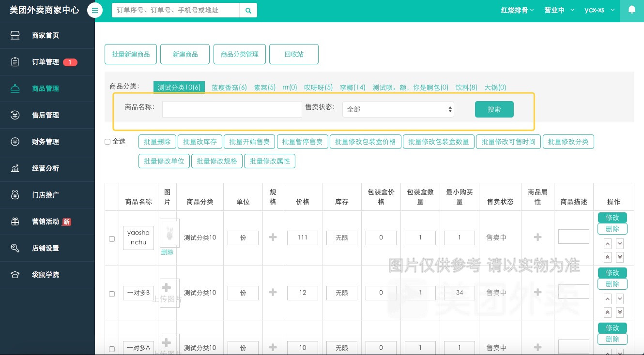Click price field 111 of yaoshanchu
The height and width of the screenshot is (355, 644).
(x=303, y=237)
